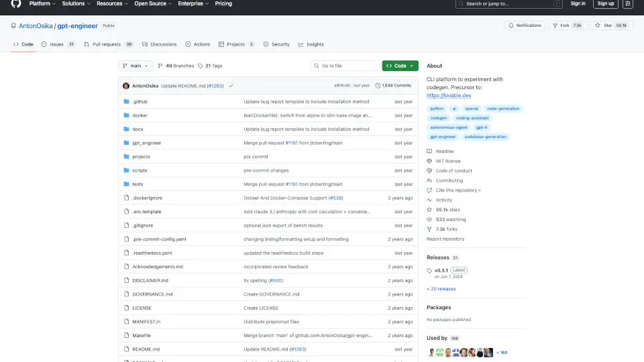The image size is (644, 362).
Task: Open the Pricing page
Action: pos(223,3)
